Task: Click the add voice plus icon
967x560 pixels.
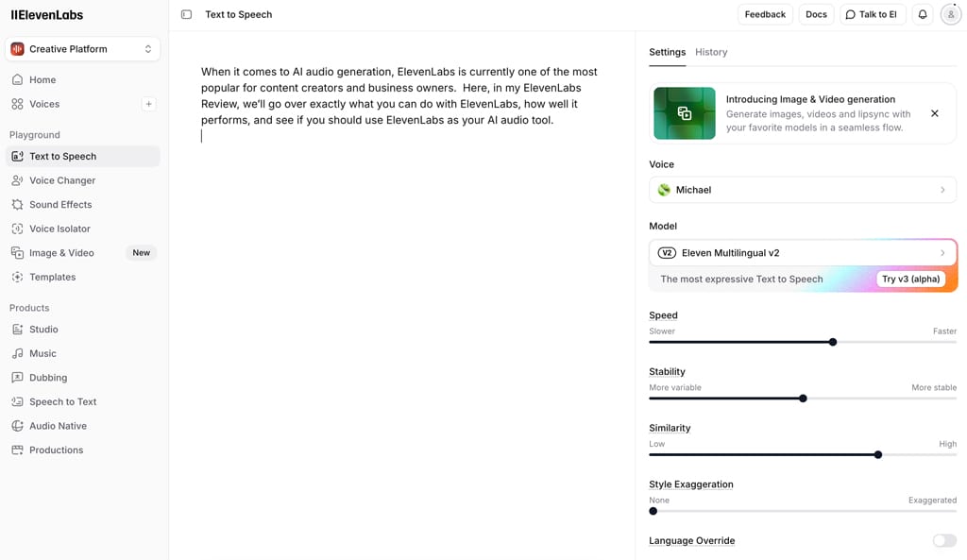Action: pyautogui.click(x=148, y=104)
